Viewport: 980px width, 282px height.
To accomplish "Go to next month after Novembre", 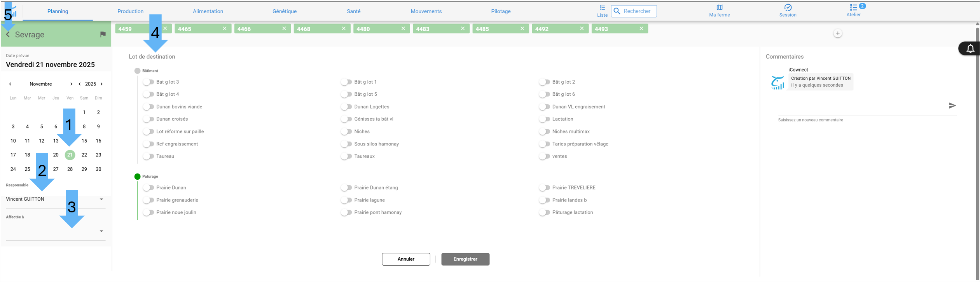I will point(71,84).
